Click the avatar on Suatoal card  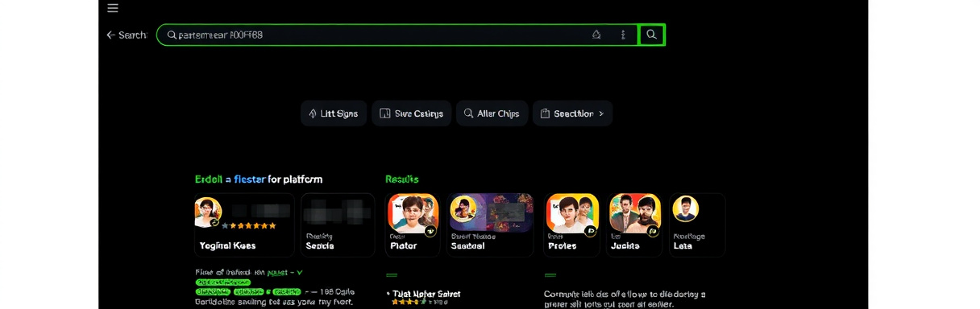click(463, 210)
